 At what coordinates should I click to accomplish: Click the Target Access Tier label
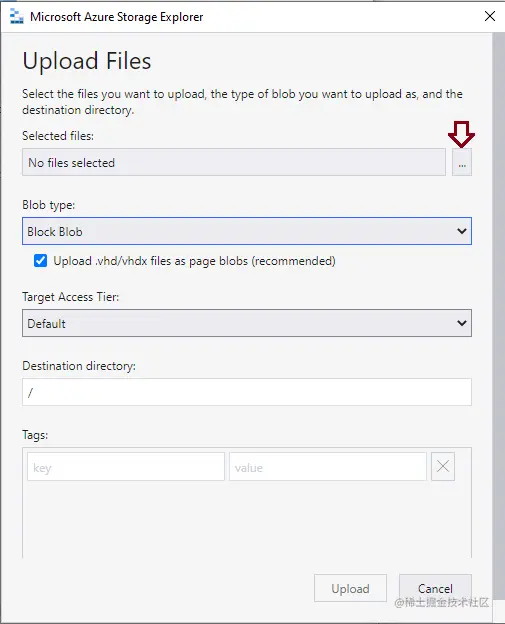70,297
